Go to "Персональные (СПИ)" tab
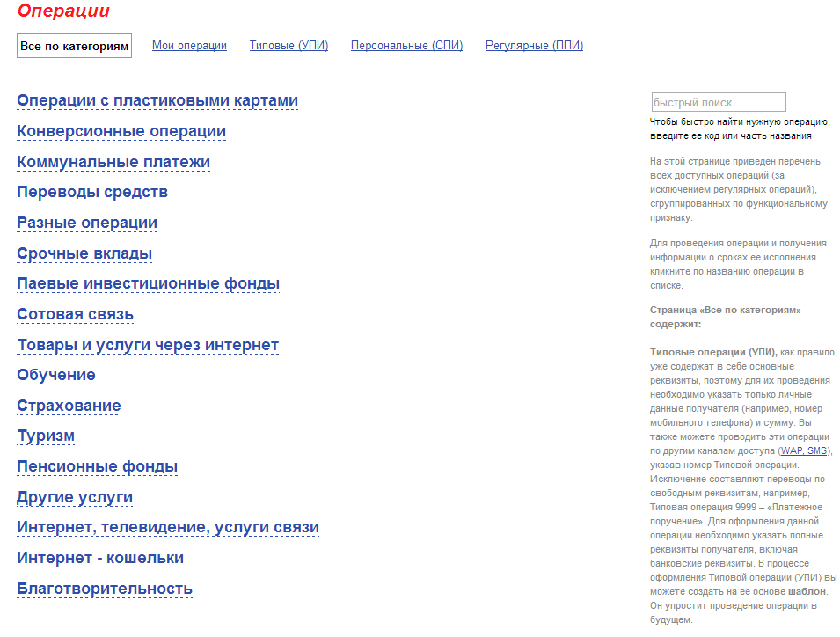The image size is (840, 637). click(406, 46)
